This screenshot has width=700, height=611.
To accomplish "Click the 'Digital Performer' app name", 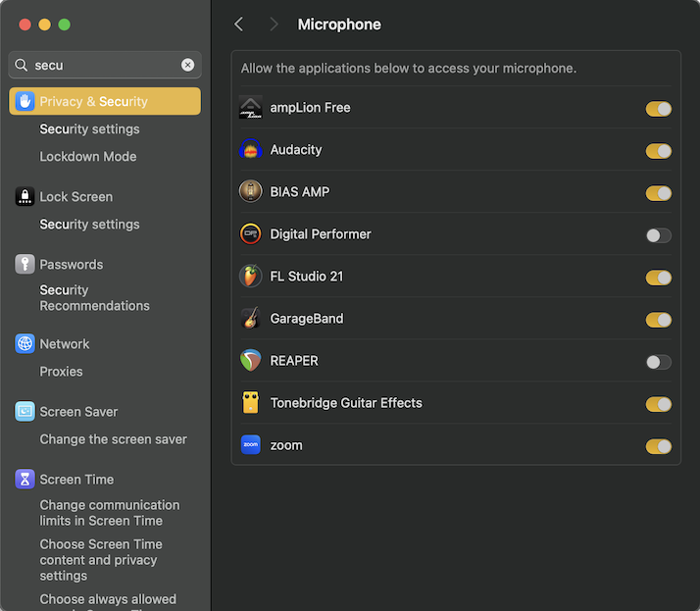I will point(321,234).
